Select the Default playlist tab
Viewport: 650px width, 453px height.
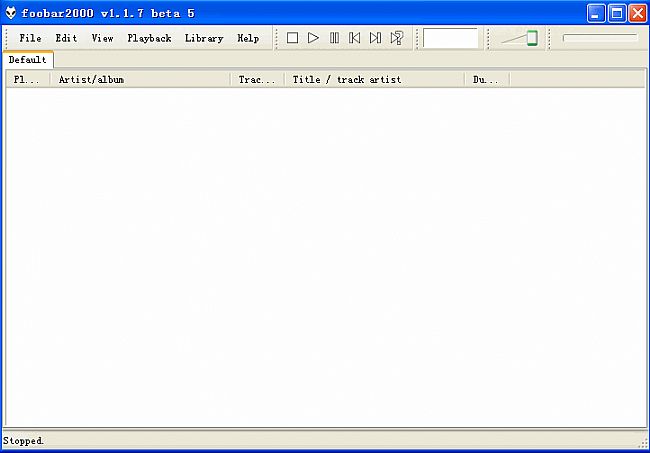click(28, 60)
